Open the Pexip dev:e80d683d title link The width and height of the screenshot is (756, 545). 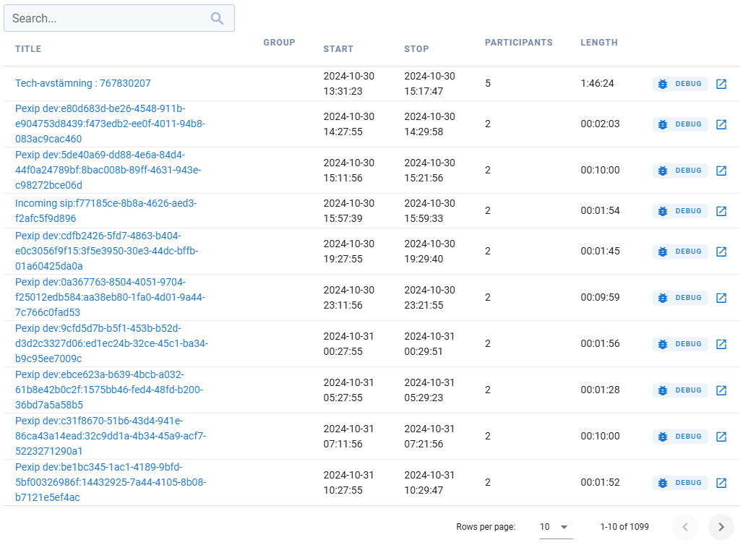point(110,124)
